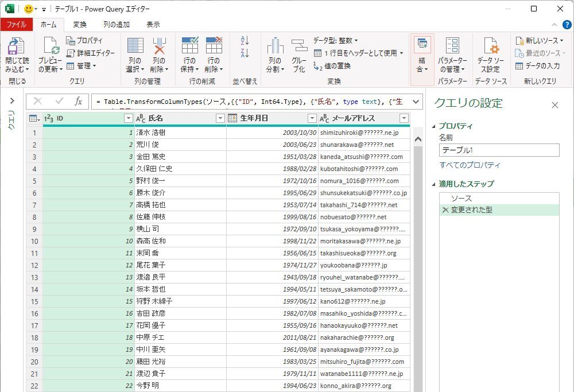Delete the 変更された型 step with its X icon

click(445, 210)
